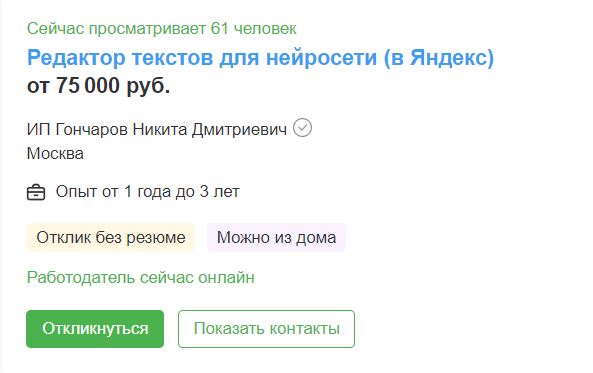Viewport: 593px width, 373px height.
Task: Click the green Откликнуться button
Action: pyautogui.click(x=95, y=329)
